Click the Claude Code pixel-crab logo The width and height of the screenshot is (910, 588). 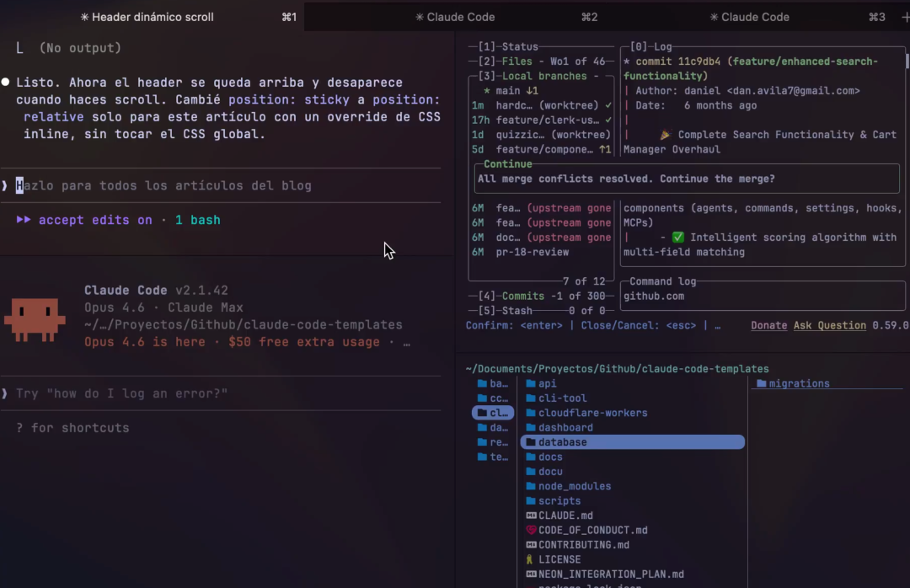tap(35, 320)
